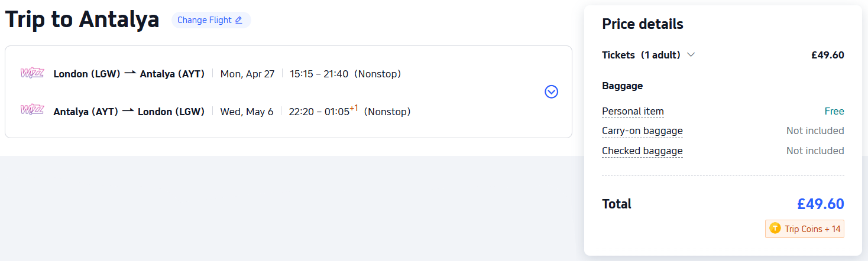The height and width of the screenshot is (261, 868).
Task: View the Checked baggage details
Action: point(642,151)
